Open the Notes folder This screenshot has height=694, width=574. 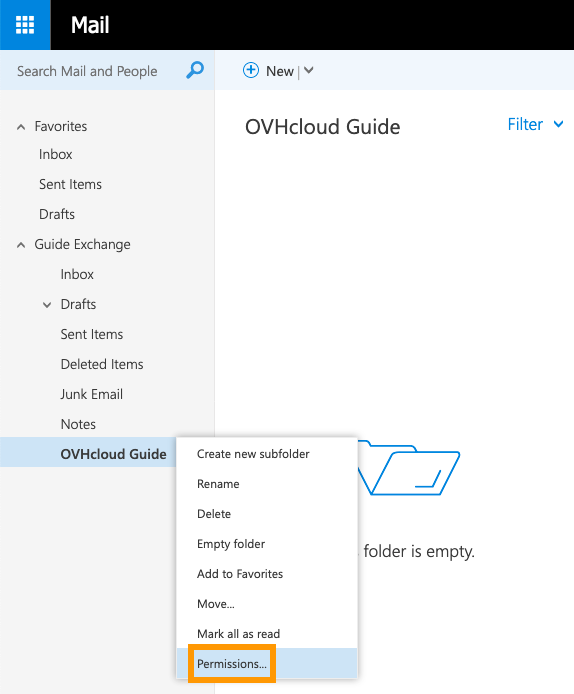tap(78, 424)
